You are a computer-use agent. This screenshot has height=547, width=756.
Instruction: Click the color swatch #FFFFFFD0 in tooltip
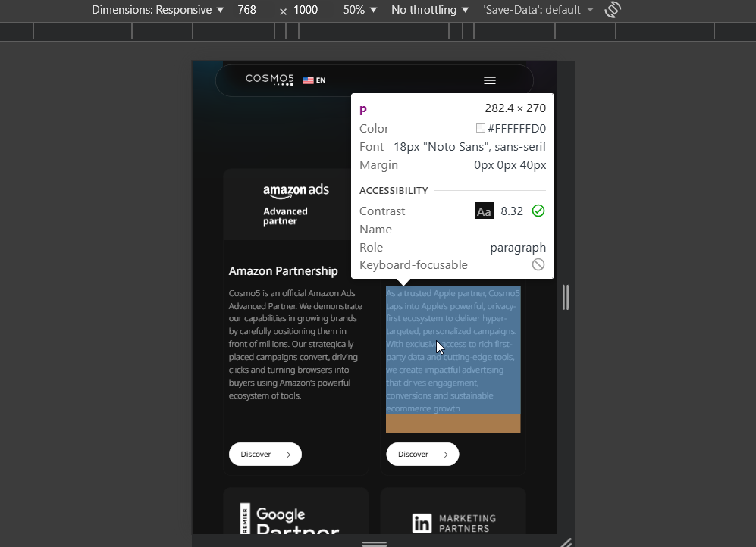click(x=480, y=128)
